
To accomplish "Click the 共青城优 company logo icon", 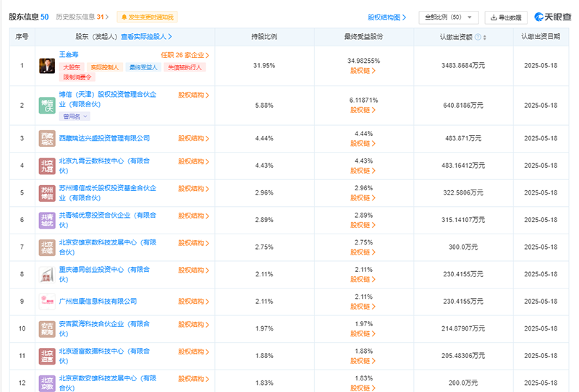I will [47, 221].
